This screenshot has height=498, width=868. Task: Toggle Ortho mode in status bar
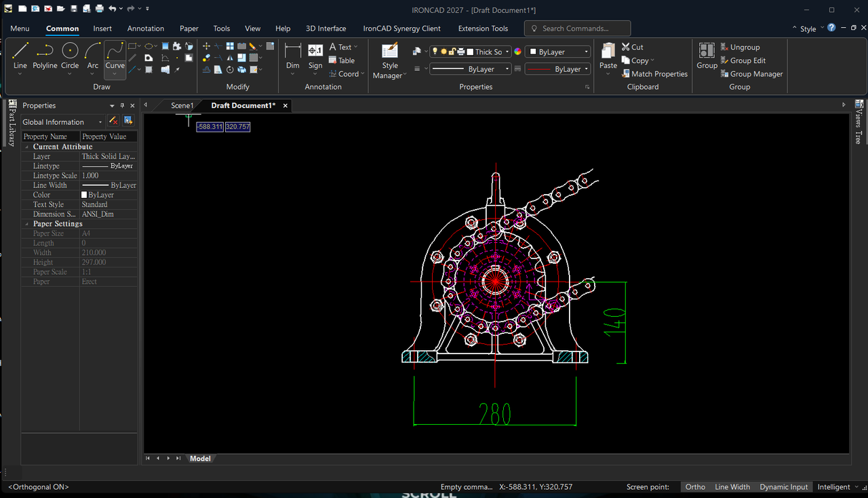pyautogui.click(x=695, y=486)
